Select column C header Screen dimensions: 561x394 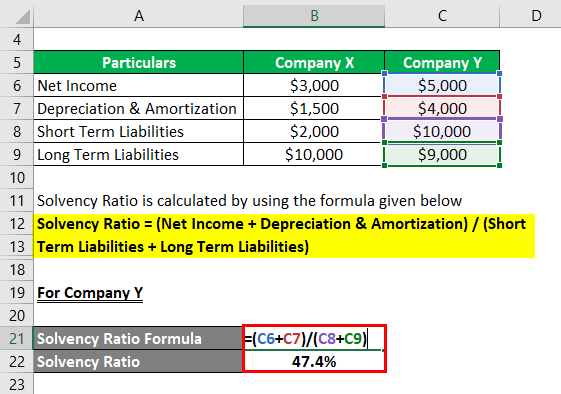click(442, 16)
